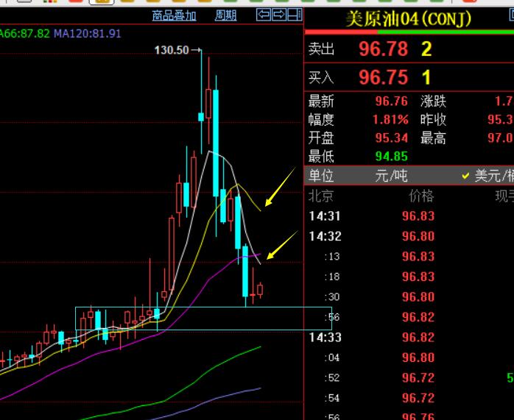Click the 卖出 price 96.78

tap(383, 49)
